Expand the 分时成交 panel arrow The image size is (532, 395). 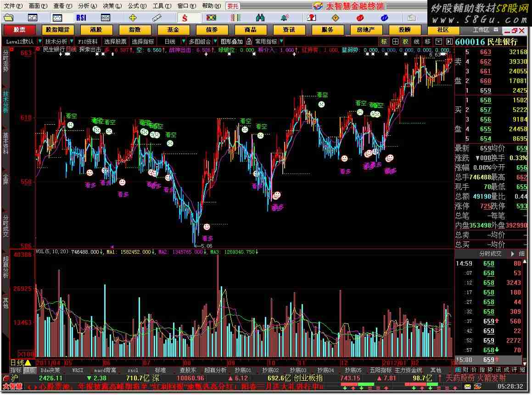pos(512,254)
